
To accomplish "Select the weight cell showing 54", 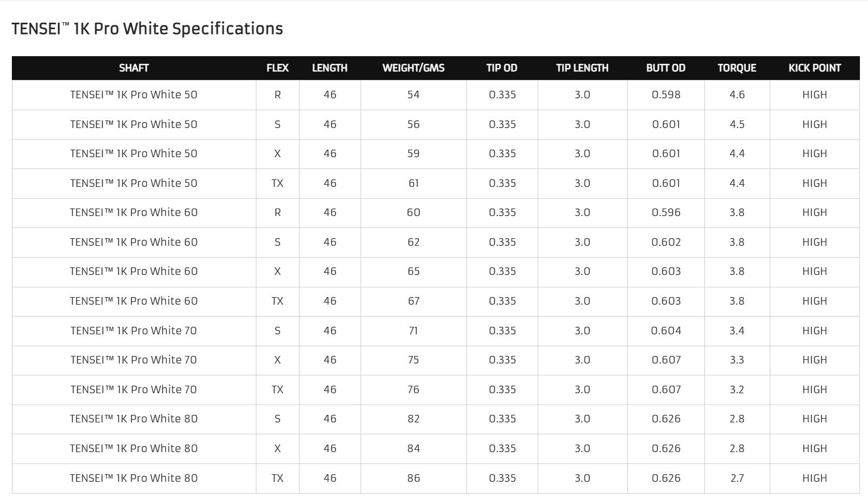I will click(413, 95).
